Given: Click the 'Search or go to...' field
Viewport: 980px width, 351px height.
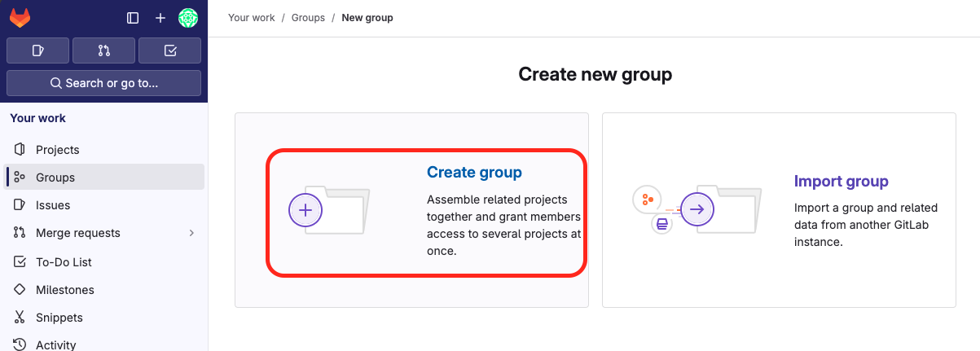Looking at the screenshot, I should pos(103,83).
